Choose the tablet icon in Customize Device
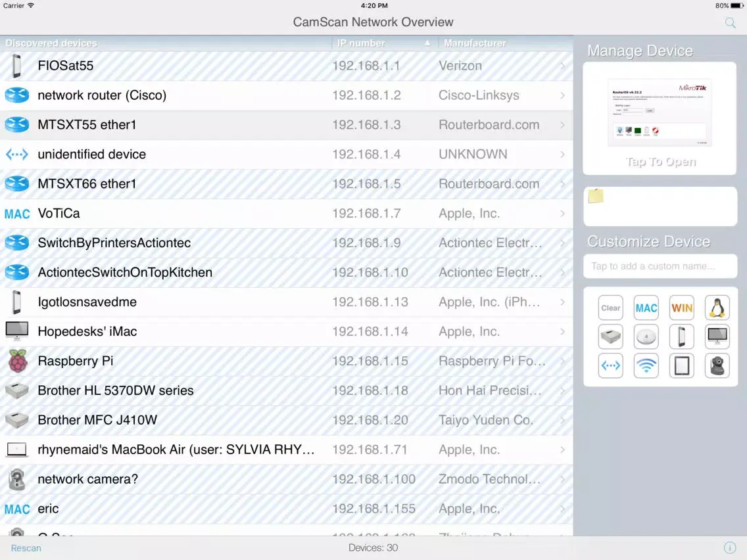 pyautogui.click(x=682, y=365)
